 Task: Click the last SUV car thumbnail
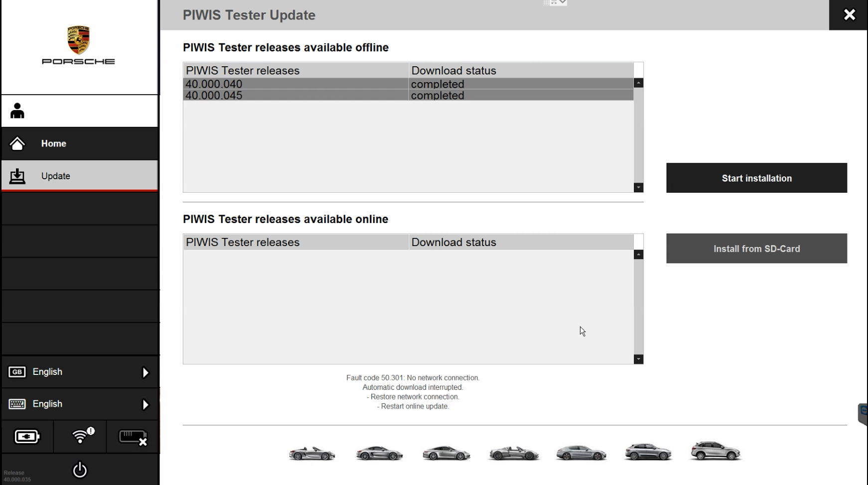point(716,451)
